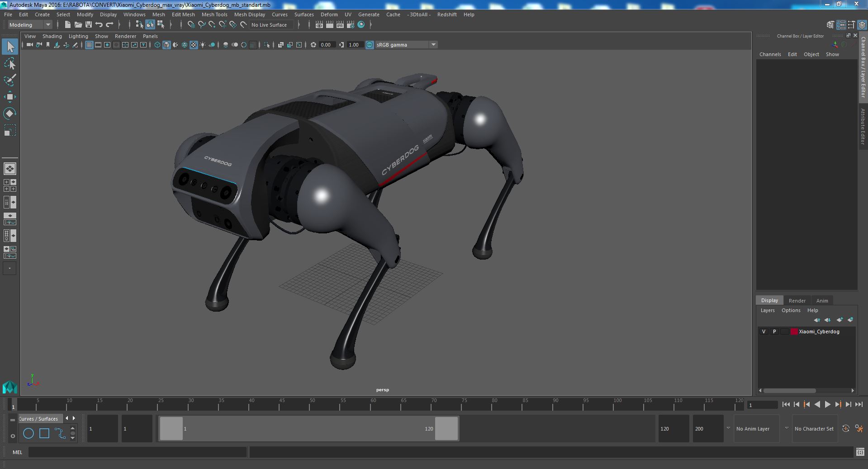This screenshot has height=469, width=868.
Task: Activate the Paint selection tool
Action: [x=10, y=80]
